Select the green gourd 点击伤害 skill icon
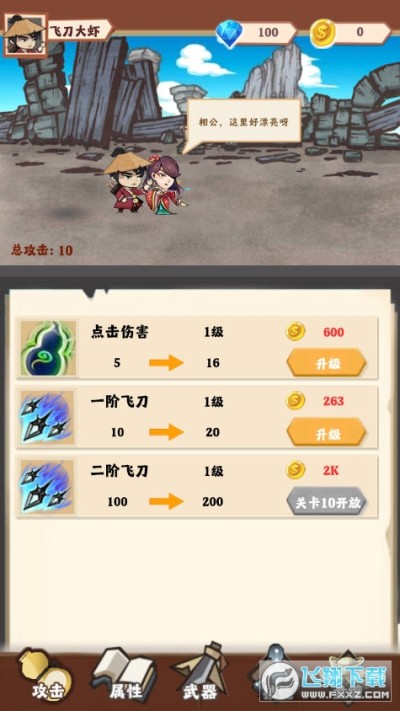The height and width of the screenshot is (711, 400). pyautogui.click(x=47, y=347)
